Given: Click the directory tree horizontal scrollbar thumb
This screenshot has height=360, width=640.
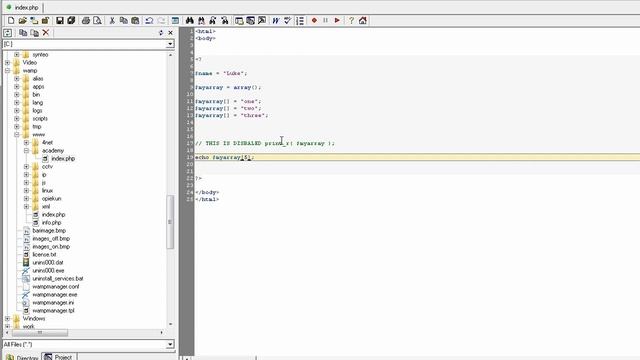Looking at the screenshot, I should [x=40, y=333].
